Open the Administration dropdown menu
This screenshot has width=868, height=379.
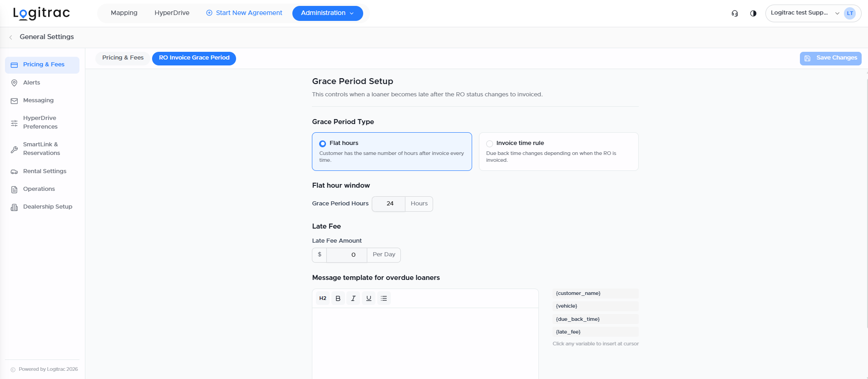click(327, 13)
